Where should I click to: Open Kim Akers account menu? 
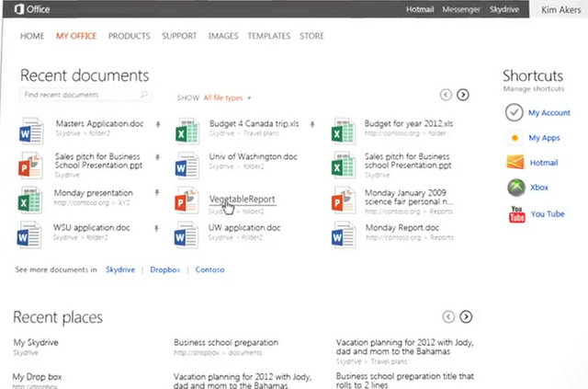[560, 10]
